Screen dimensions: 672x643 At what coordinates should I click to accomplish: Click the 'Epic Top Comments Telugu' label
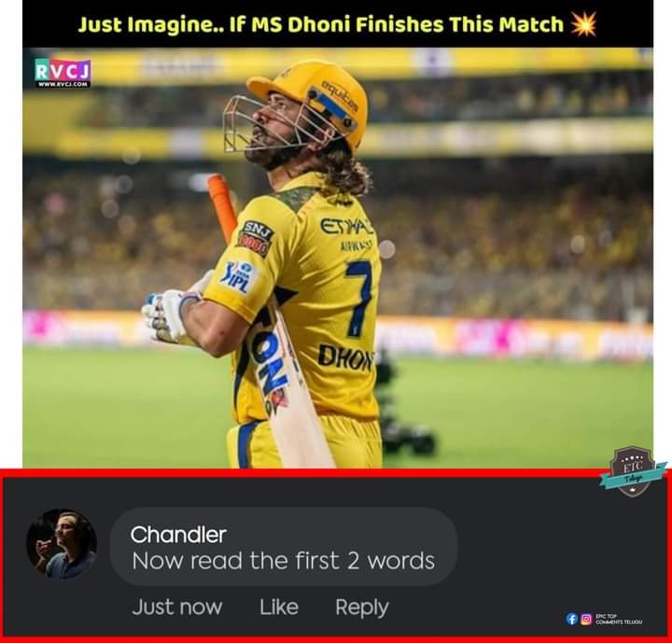pyautogui.click(x=619, y=620)
